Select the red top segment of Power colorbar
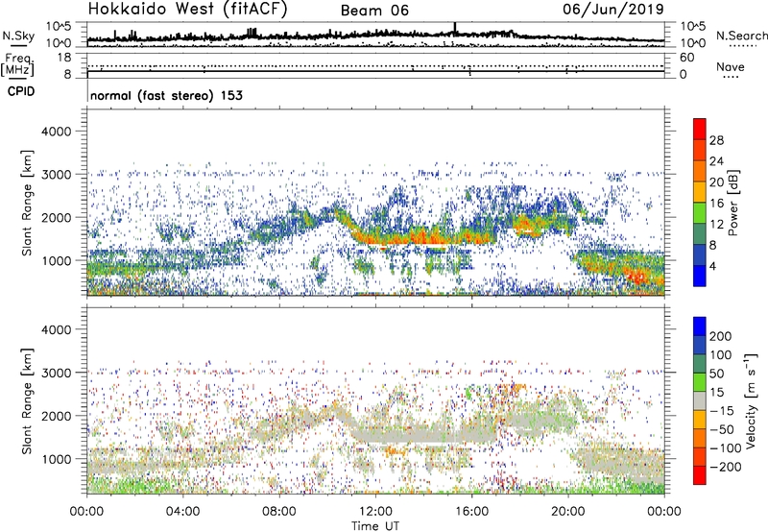 [x=700, y=130]
